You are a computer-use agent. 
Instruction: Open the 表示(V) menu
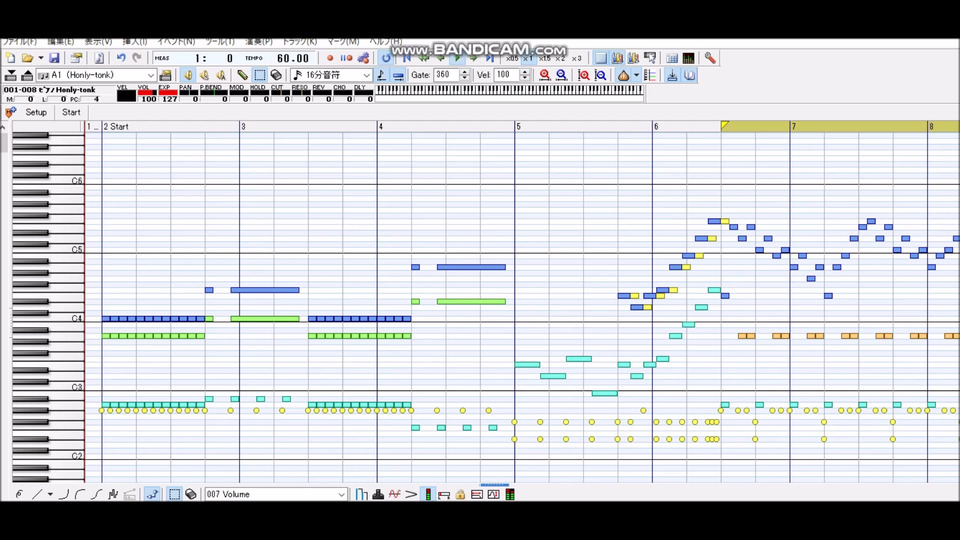(98, 41)
